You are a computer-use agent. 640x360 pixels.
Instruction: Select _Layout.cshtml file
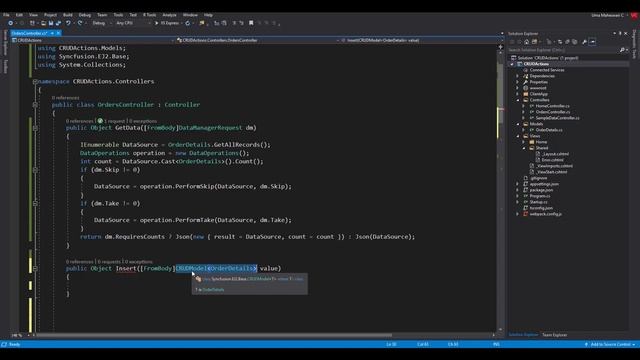pos(555,154)
